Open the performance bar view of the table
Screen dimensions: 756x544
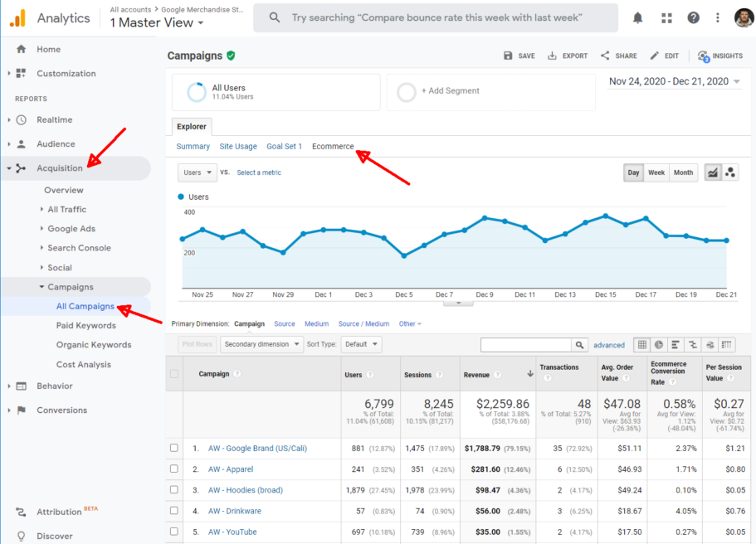676,345
